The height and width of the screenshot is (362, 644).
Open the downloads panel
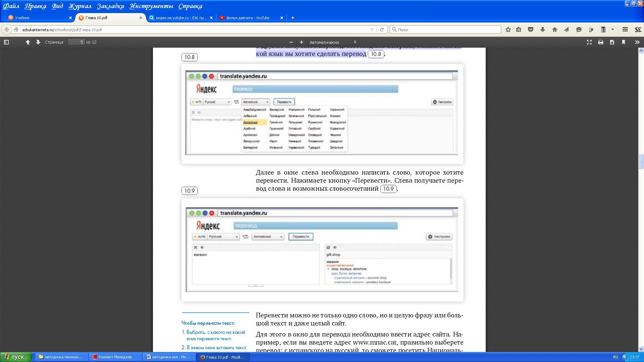[543, 29]
